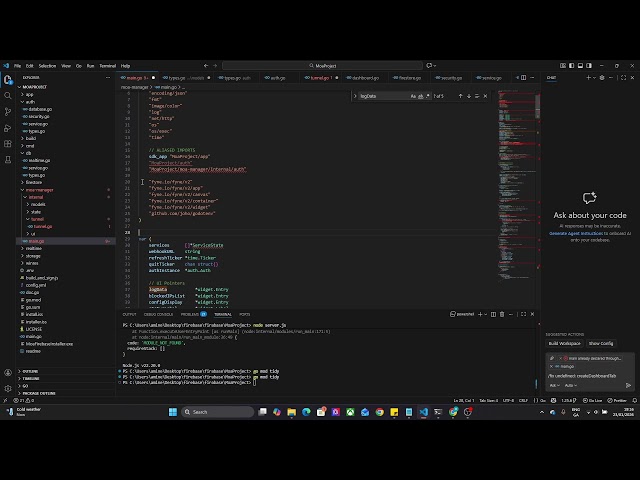This screenshot has height=480, width=640.
Task: Go back with the navigation arrow
Action: (x=206, y=65)
